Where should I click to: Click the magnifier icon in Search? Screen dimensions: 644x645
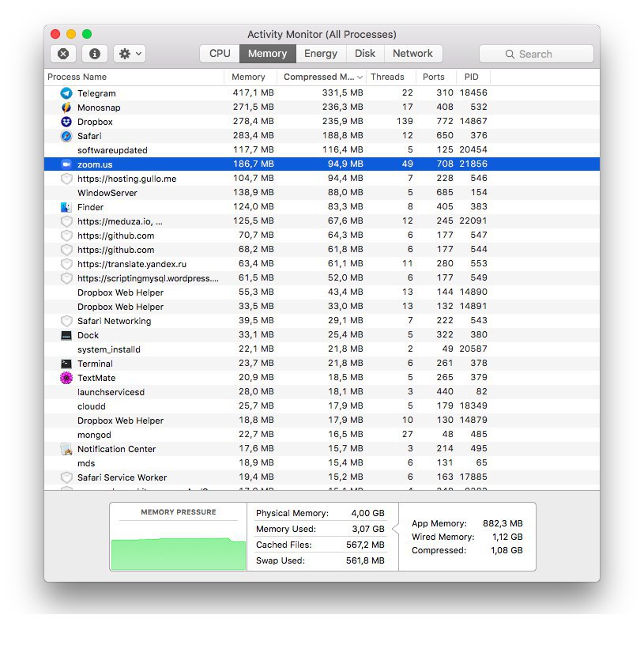(x=510, y=55)
